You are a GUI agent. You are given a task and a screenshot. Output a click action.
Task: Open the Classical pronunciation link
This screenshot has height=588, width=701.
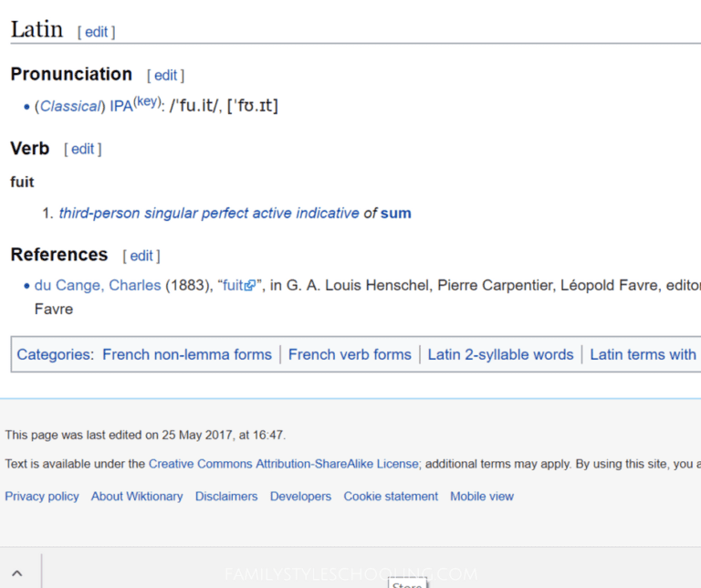(70, 106)
